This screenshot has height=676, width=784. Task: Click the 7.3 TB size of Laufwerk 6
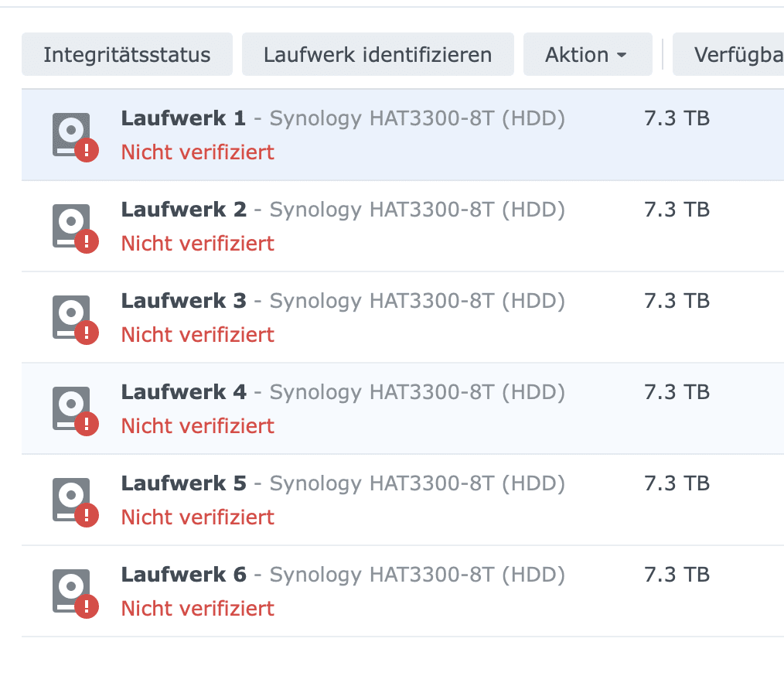point(677,575)
